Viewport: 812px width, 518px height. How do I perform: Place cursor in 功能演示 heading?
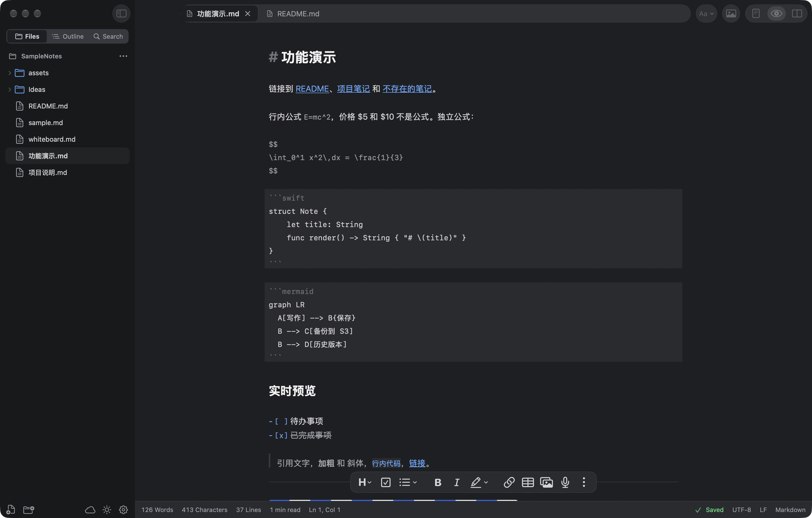click(309, 57)
